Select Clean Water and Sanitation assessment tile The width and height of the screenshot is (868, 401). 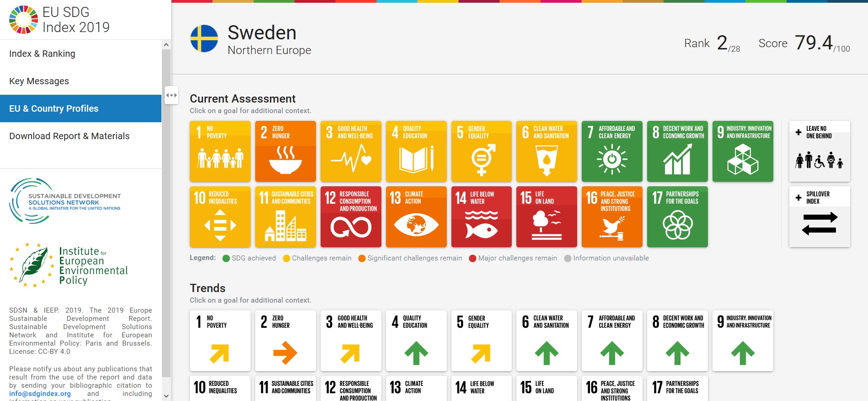[x=547, y=152]
